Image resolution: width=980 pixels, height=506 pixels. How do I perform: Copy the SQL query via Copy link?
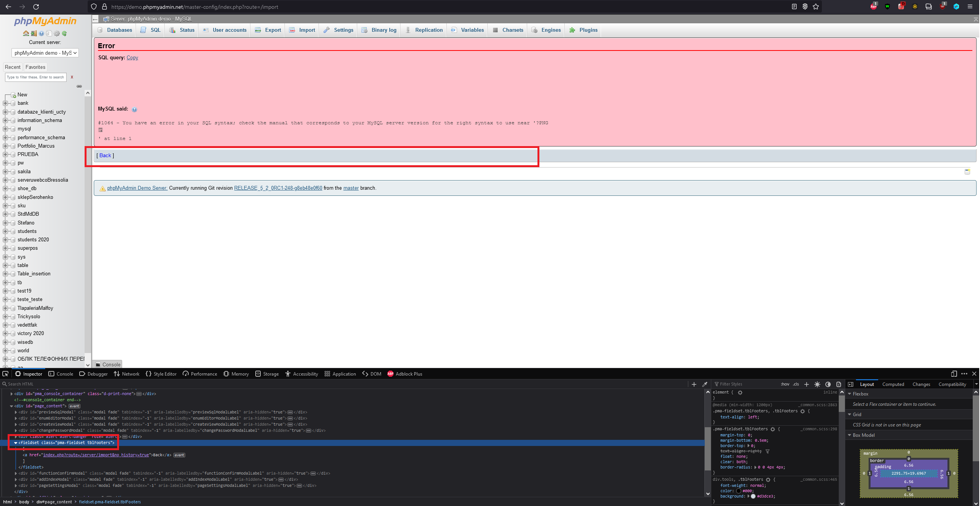(132, 57)
